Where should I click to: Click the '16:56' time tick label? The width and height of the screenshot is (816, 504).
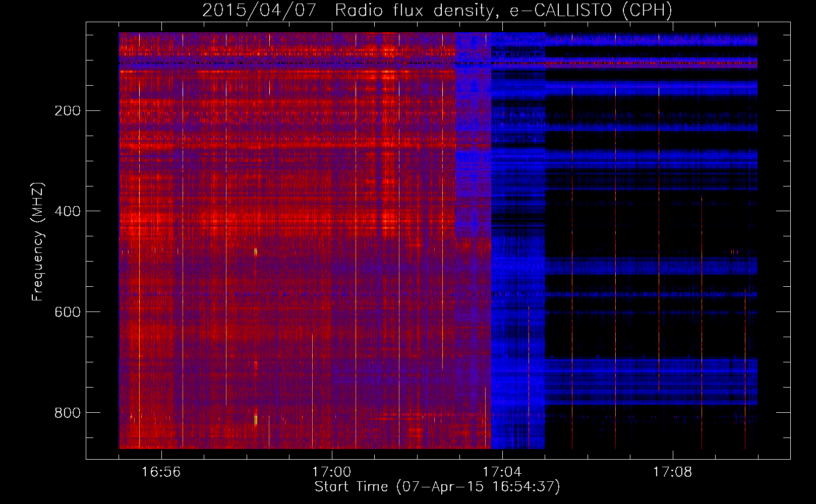click(x=161, y=472)
